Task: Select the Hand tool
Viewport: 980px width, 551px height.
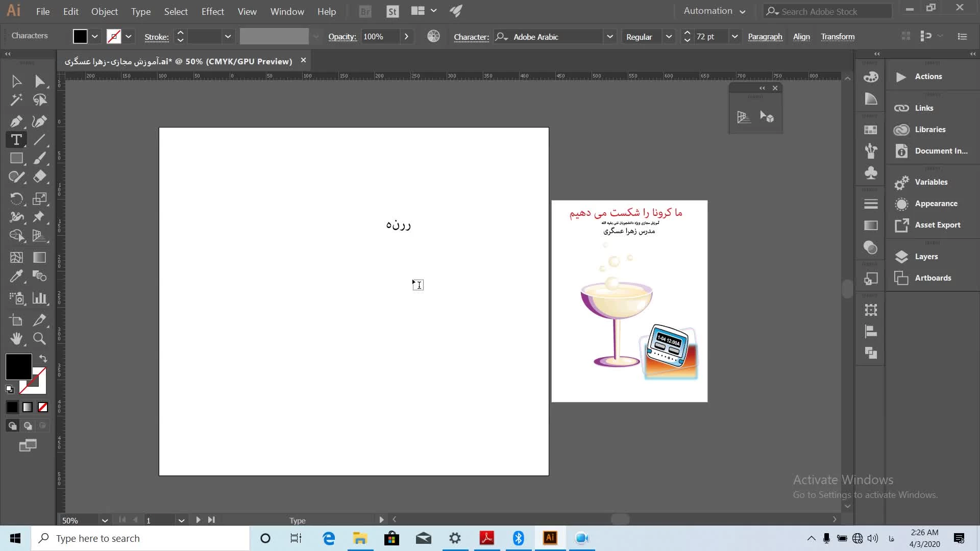Action: pyautogui.click(x=16, y=339)
